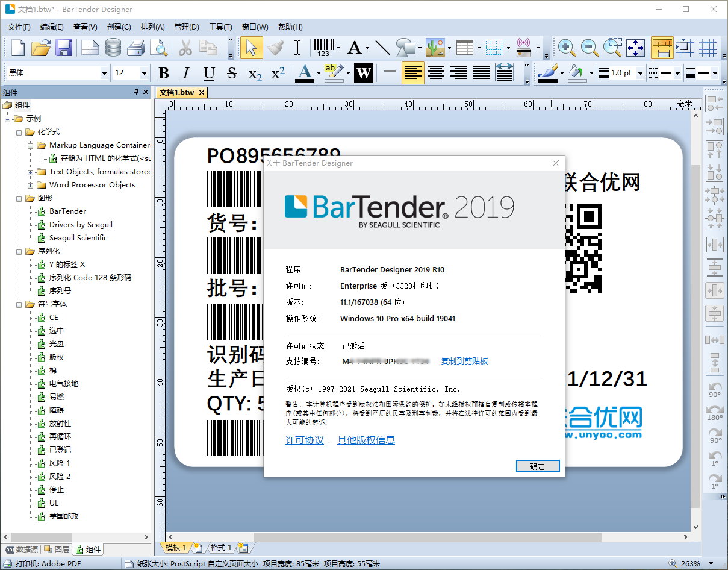Click 确定 in the About dialog
The width and height of the screenshot is (728, 570).
(x=538, y=466)
